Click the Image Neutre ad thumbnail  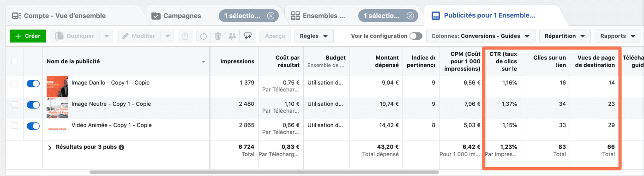(57, 108)
